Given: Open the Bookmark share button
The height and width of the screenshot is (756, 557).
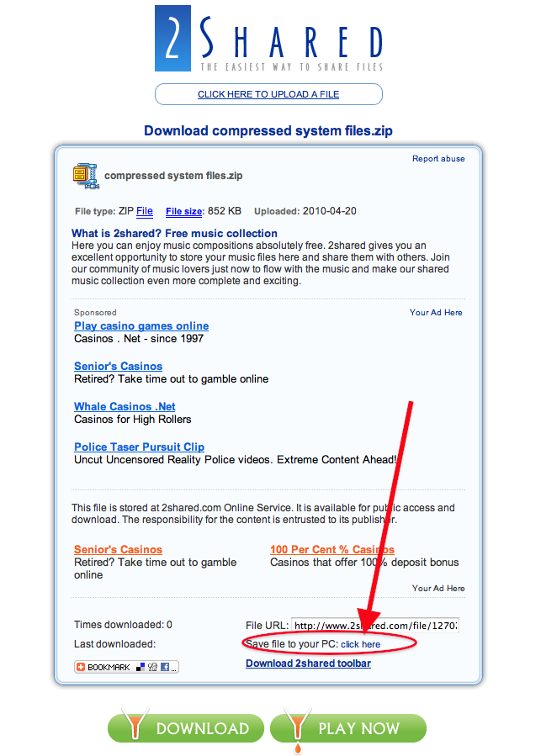Looking at the screenshot, I should (x=126, y=667).
